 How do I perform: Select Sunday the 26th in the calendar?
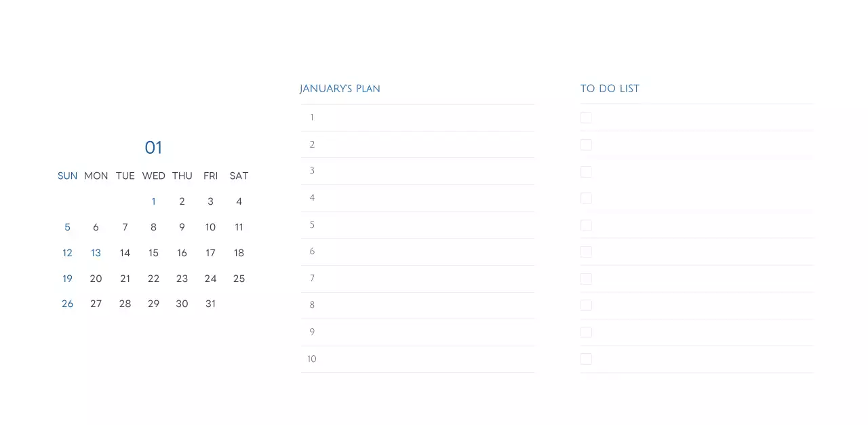[x=67, y=304]
